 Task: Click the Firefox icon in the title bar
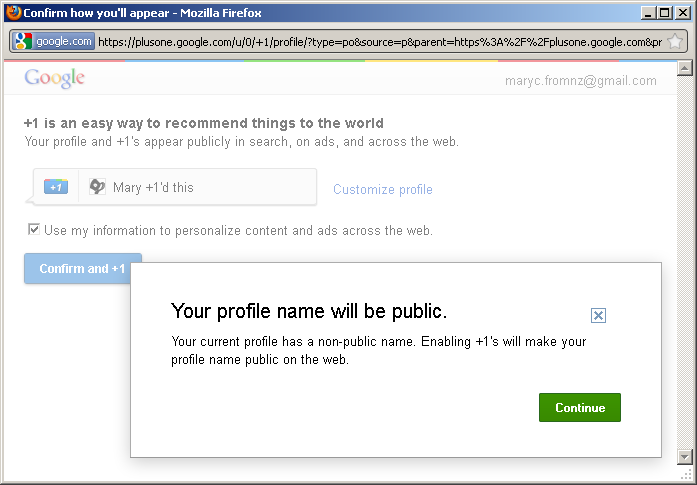tap(14, 12)
